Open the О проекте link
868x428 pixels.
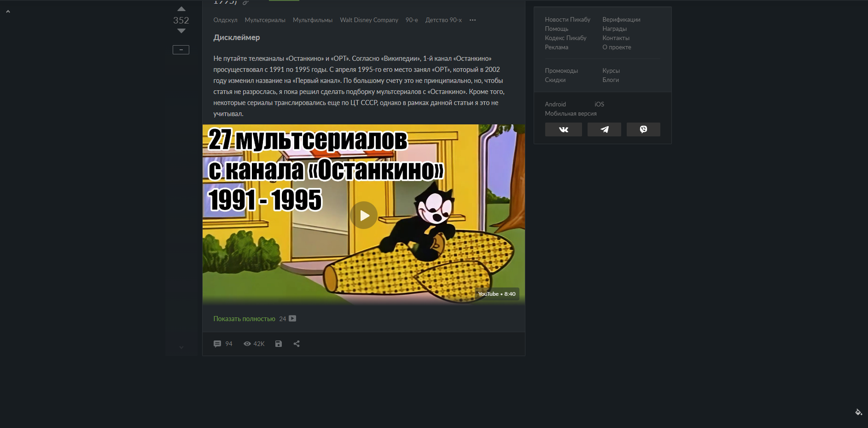[617, 47]
